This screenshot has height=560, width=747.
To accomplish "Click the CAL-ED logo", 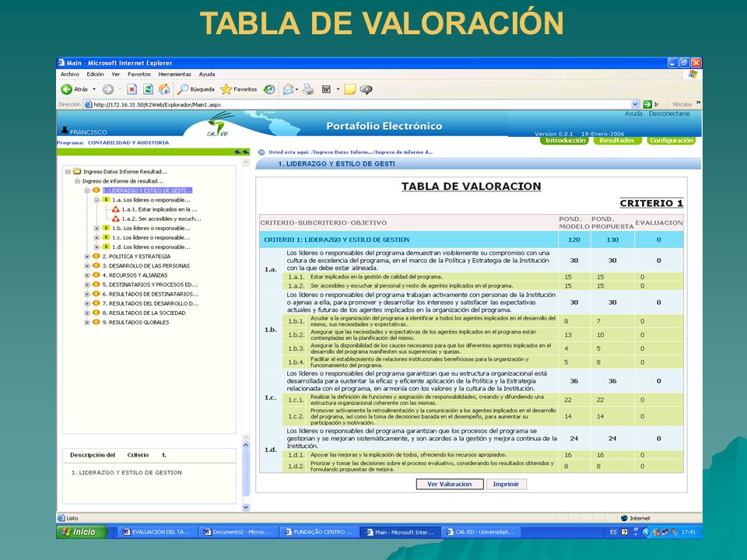I will 218,124.
